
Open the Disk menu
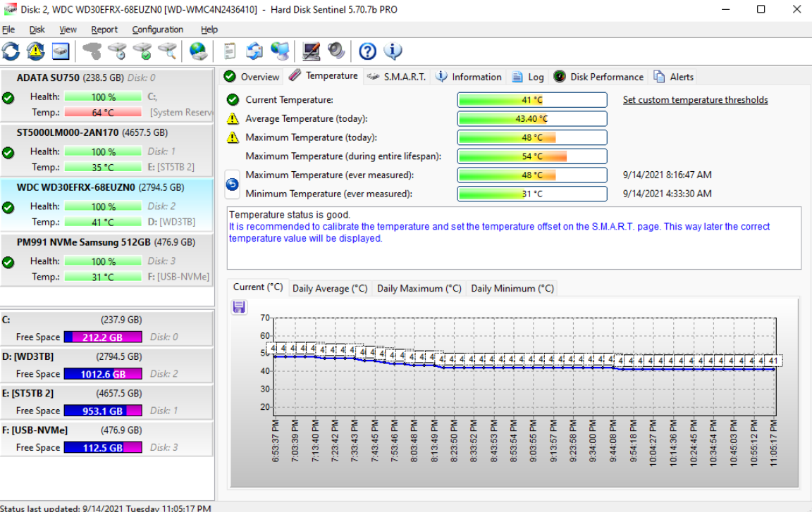coord(37,30)
